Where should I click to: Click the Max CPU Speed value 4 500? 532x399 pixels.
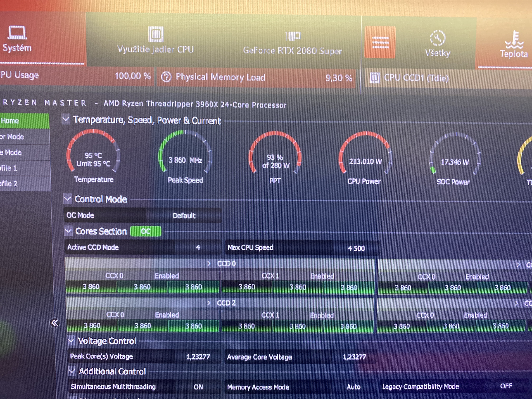click(356, 248)
